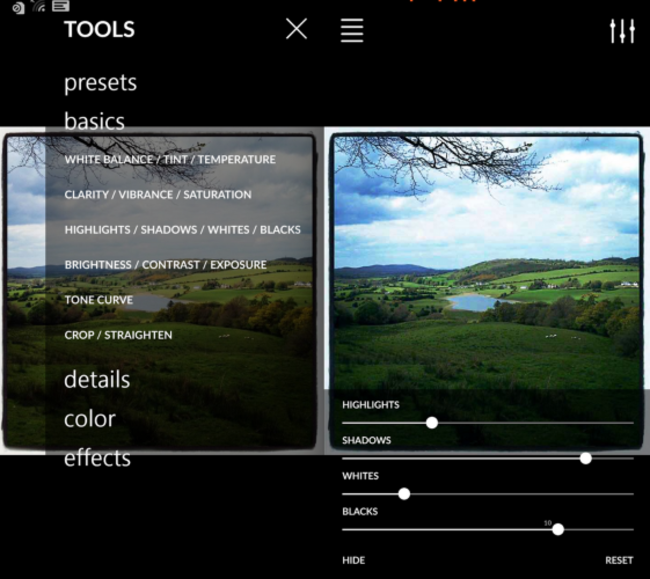Viewport: 650px width, 579px height.
Task: Select Clarity / Vibrance / Saturation
Action: tap(158, 195)
